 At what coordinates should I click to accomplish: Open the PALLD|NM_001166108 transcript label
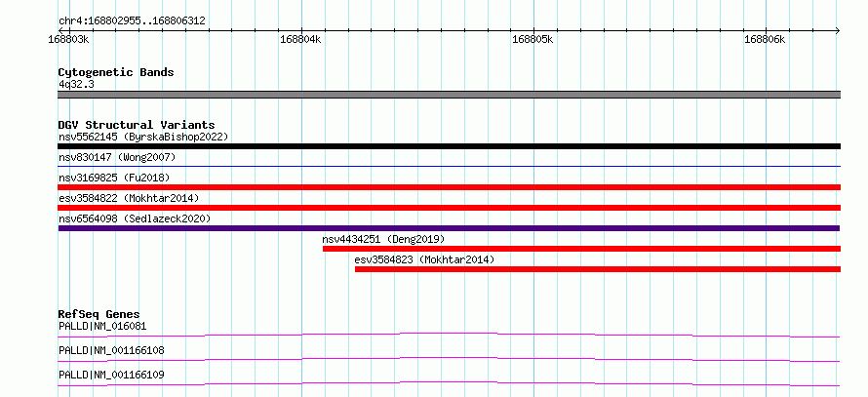click(111, 350)
